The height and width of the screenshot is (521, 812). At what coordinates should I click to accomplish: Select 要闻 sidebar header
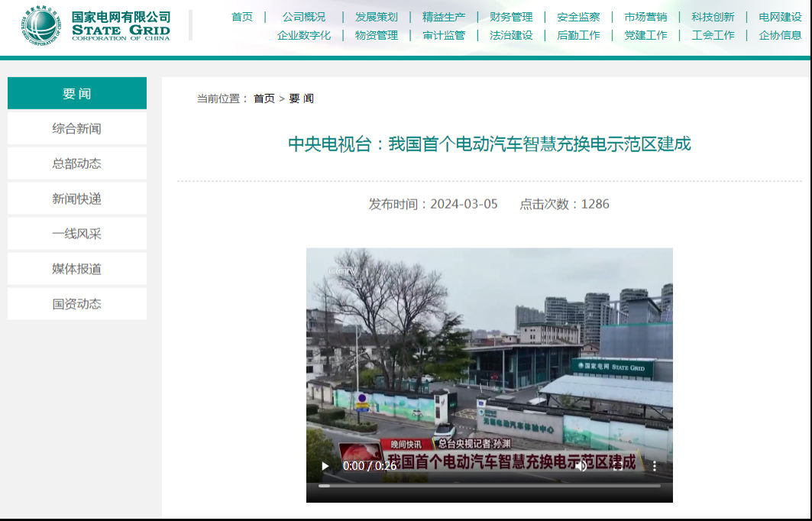point(77,93)
